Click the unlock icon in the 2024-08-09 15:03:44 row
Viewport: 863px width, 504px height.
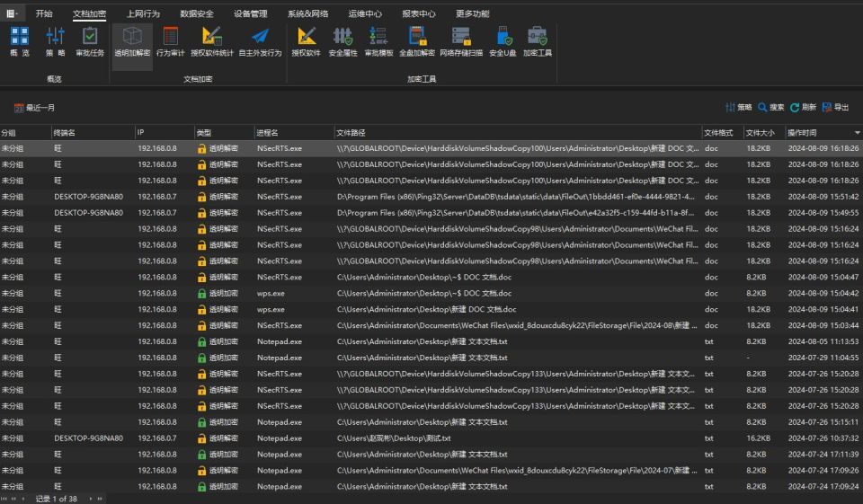(x=202, y=326)
